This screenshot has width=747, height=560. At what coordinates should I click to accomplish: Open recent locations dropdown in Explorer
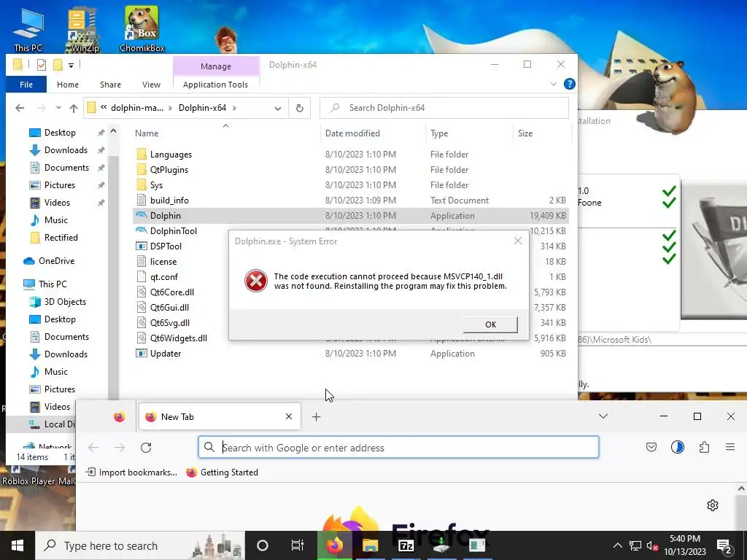(58, 108)
